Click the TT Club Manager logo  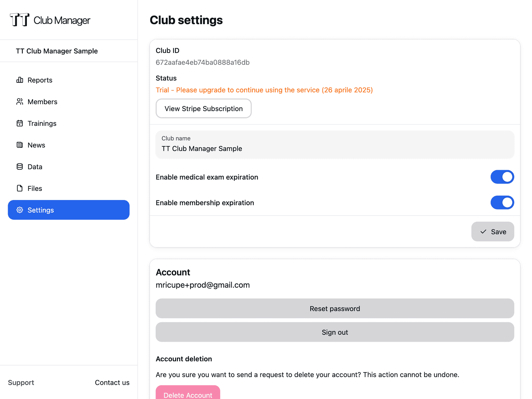[50, 20]
